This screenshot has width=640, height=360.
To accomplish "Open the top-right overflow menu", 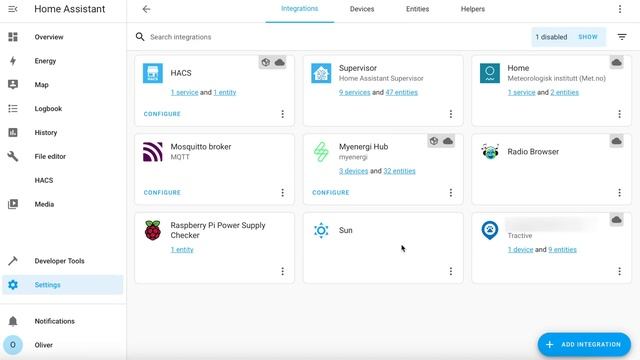I will point(620,9).
